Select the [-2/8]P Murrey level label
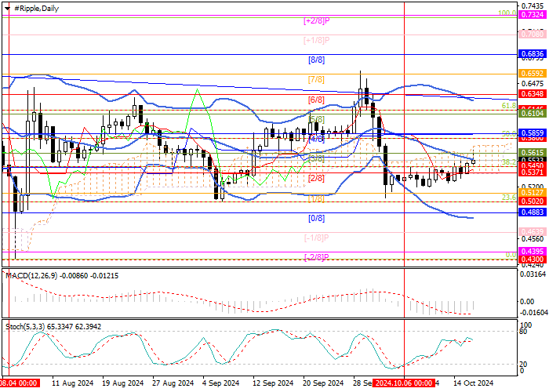 317,257
